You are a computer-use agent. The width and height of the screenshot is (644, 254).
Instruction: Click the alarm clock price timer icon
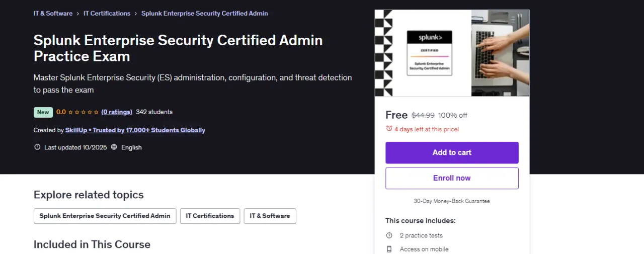(x=389, y=129)
